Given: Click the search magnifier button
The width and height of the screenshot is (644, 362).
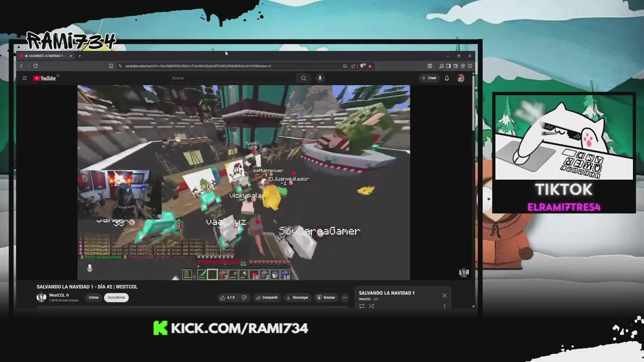Looking at the screenshot, I should [x=303, y=78].
